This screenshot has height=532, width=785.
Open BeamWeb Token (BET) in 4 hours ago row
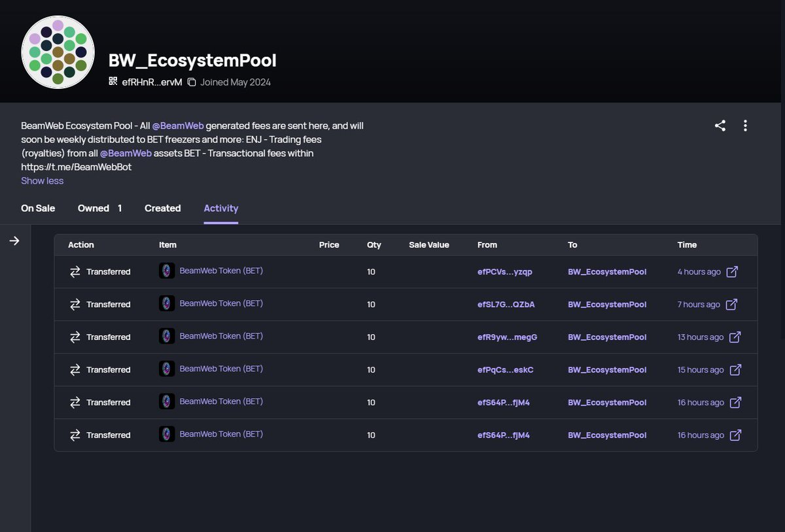tap(221, 271)
